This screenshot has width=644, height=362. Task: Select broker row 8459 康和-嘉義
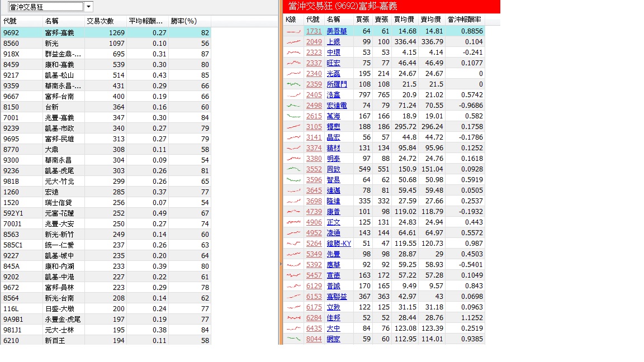106,65
